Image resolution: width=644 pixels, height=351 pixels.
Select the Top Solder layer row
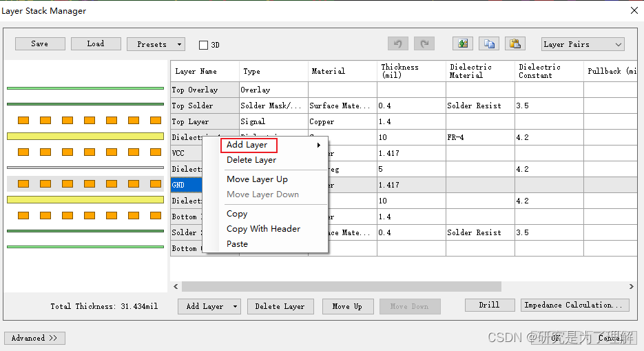pos(205,106)
